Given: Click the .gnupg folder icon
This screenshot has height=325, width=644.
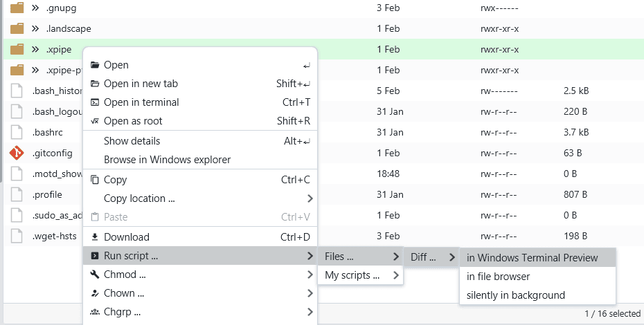Looking at the screenshot, I should point(17,8).
